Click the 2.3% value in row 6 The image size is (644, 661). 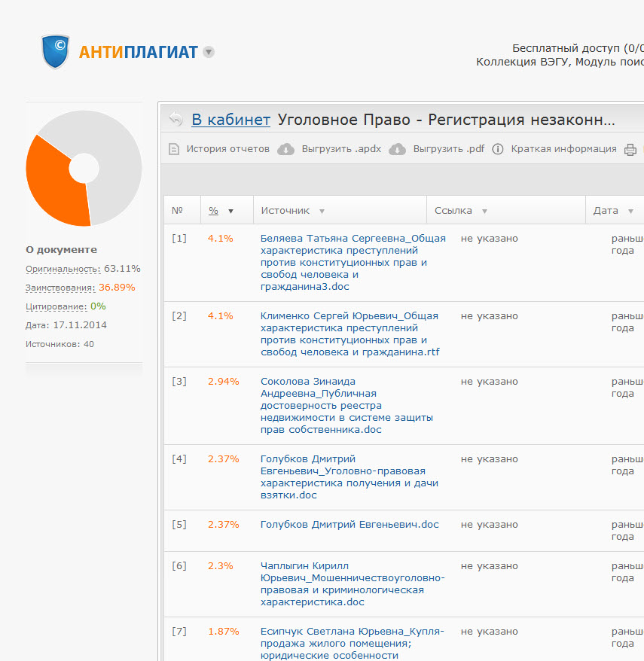tap(220, 565)
